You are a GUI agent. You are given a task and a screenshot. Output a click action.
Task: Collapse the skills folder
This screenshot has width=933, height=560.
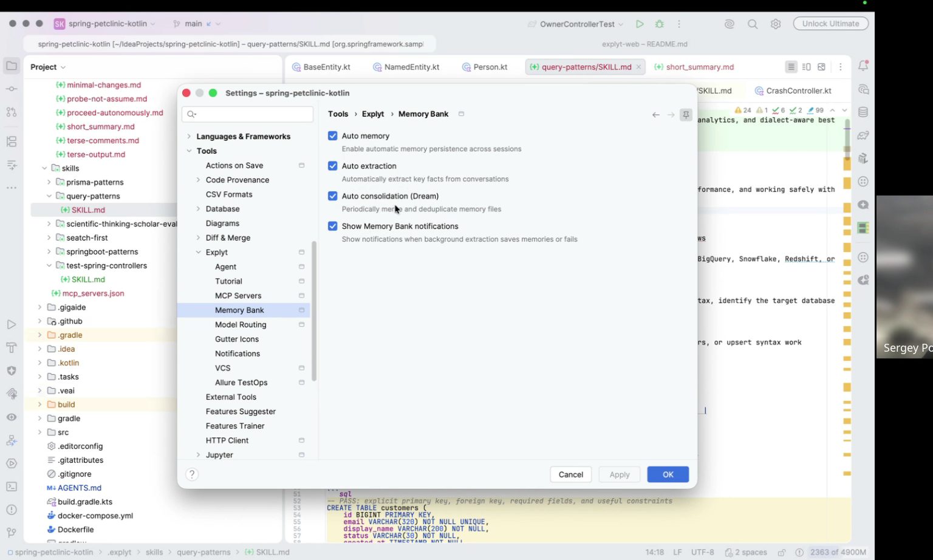click(x=44, y=168)
